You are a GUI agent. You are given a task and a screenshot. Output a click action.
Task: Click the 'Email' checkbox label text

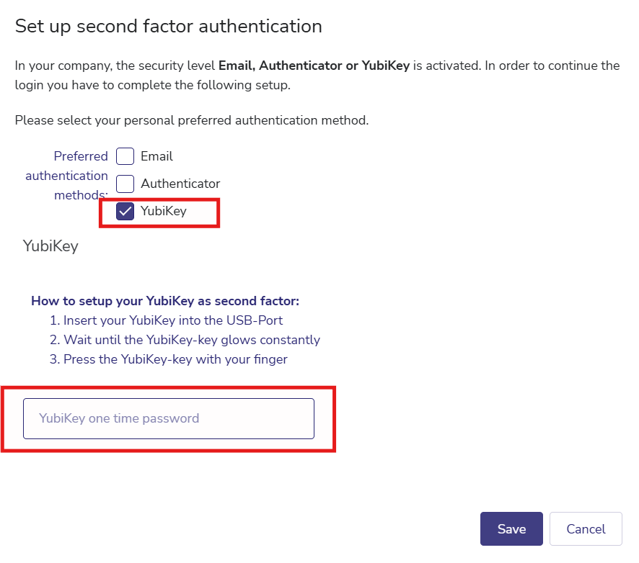point(157,156)
